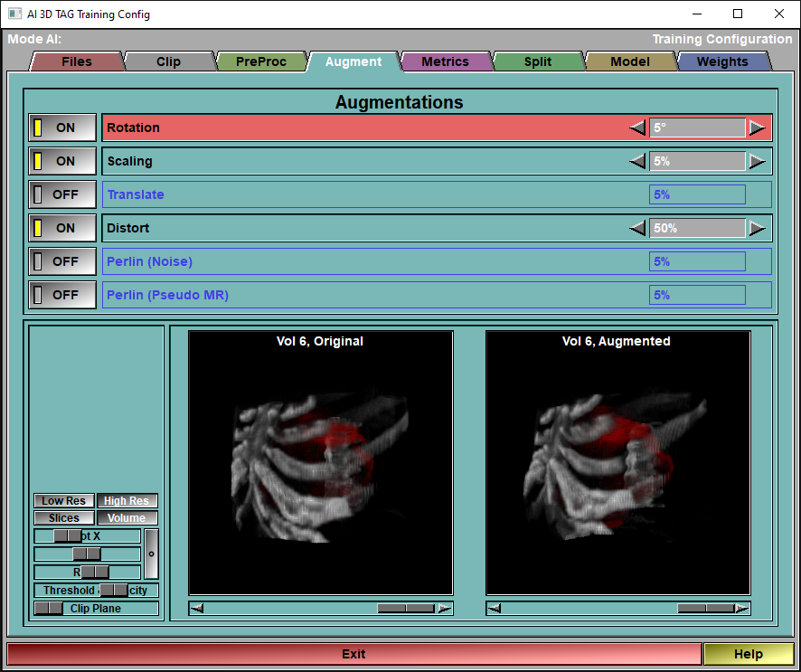Click left arrow of Augmented volume scrollbar
Image resolution: width=801 pixels, height=672 pixels.
click(x=494, y=608)
